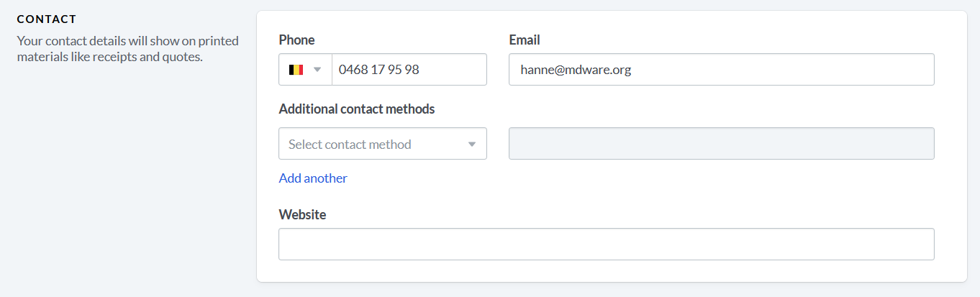This screenshot has width=980, height=297.
Task: Click the Phone field label
Action: coord(296,40)
